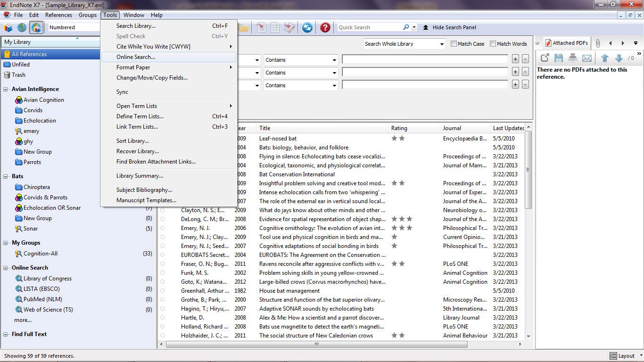Image resolution: width=644 pixels, height=362 pixels.
Task: Choose Online Search... from Tools menu
Action: [168, 57]
